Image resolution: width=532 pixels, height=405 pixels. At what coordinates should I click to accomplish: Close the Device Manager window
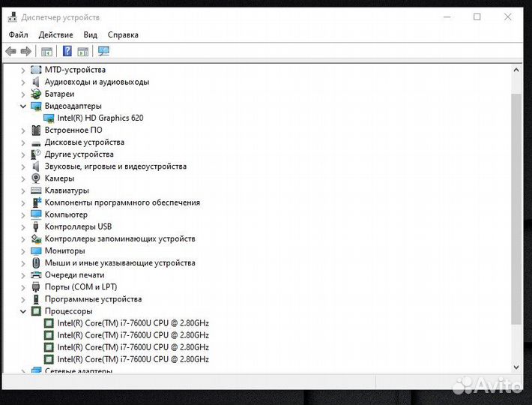[507, 17]
